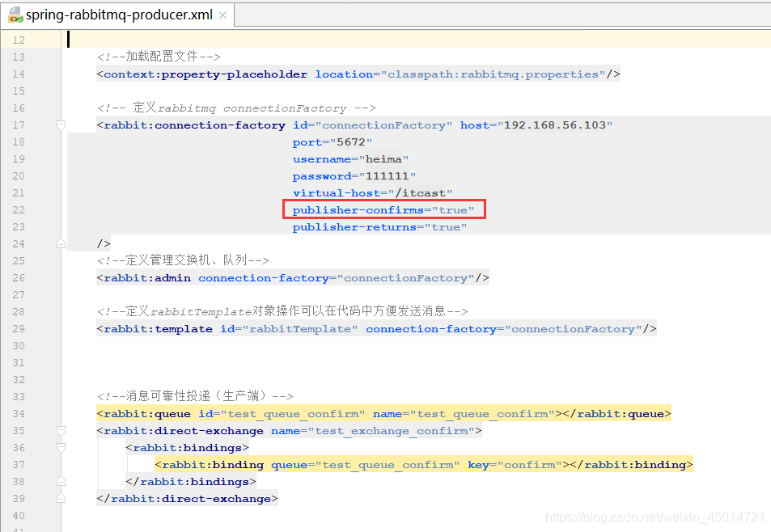Click the publisher-returns="true" attribute
Viewport: 771px width, 532px height.
379,227
